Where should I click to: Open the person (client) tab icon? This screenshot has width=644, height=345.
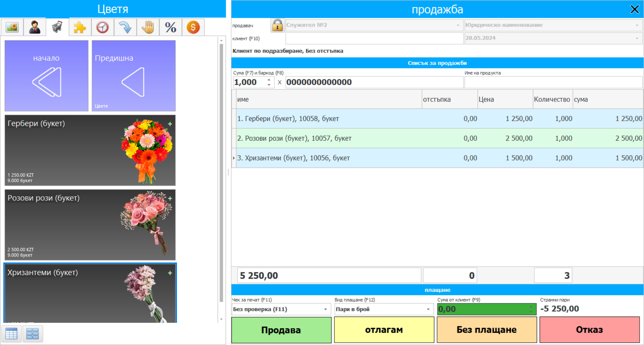[35, 27]
